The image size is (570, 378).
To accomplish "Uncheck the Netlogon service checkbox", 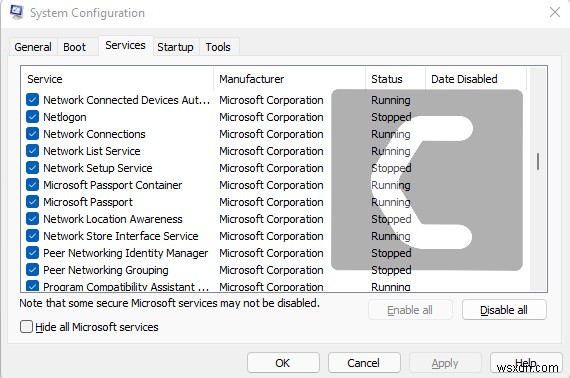I will coord(32,117).
